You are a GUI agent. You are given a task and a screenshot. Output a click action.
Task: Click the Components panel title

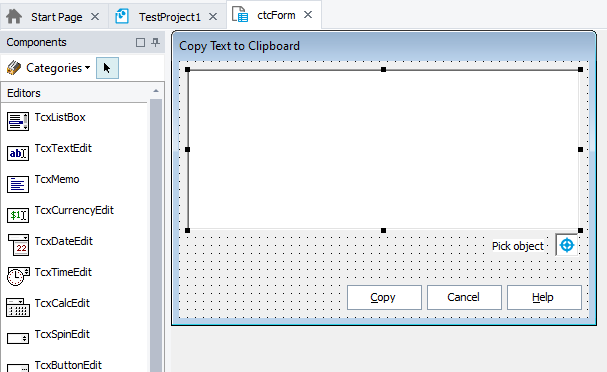[36, 42]
